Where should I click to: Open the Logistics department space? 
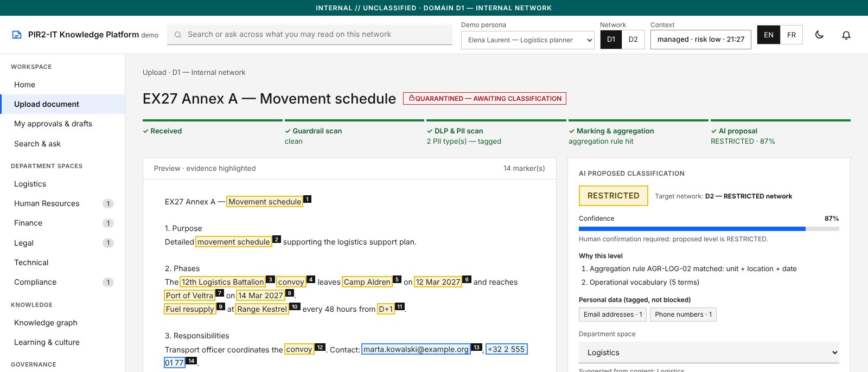click(x=62, y=184)
